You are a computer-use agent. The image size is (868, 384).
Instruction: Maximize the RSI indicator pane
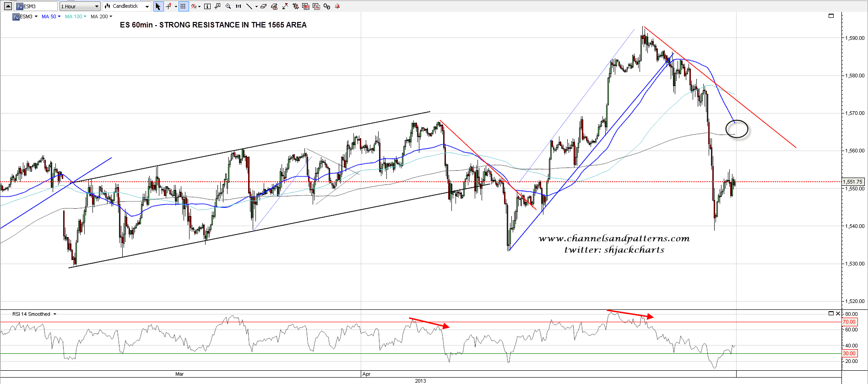pyautogui.click(x=831, y=314)
